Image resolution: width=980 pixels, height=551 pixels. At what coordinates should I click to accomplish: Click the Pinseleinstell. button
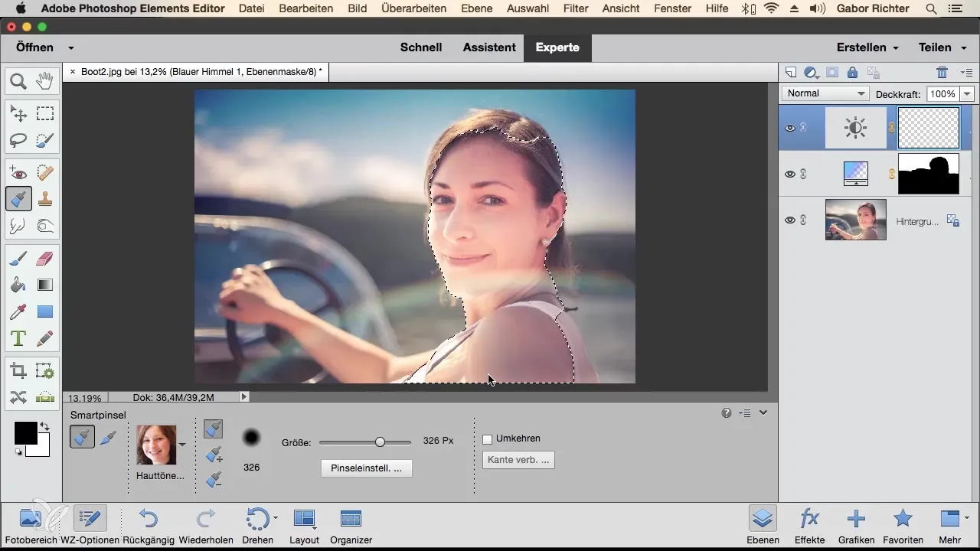pyautogui.click(x=366, y=468)
